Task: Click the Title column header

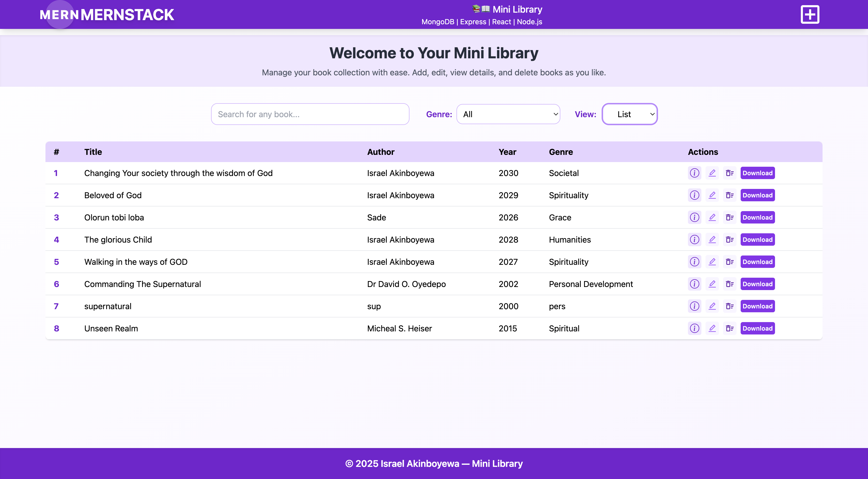Action: [x=93, y=152]
